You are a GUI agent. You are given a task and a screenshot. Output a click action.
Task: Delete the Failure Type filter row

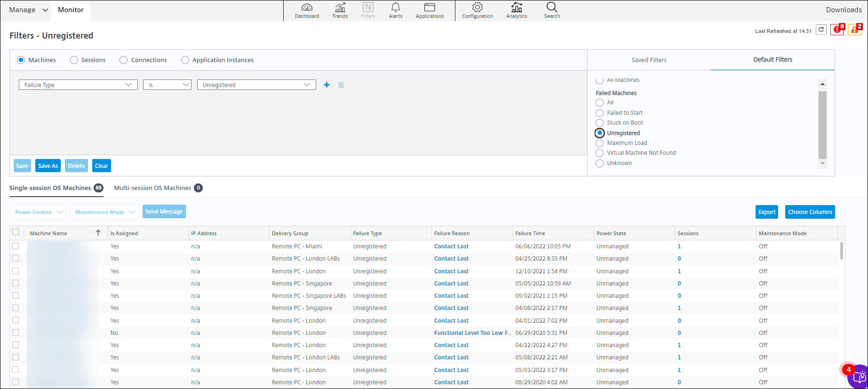pos(341,85)
